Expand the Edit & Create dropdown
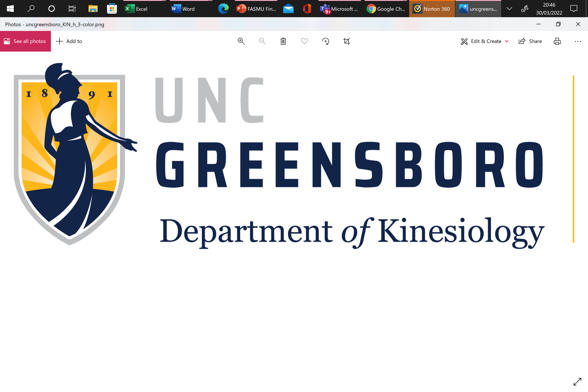This screenshot has width=588, height=392. (x=484, y=41)
